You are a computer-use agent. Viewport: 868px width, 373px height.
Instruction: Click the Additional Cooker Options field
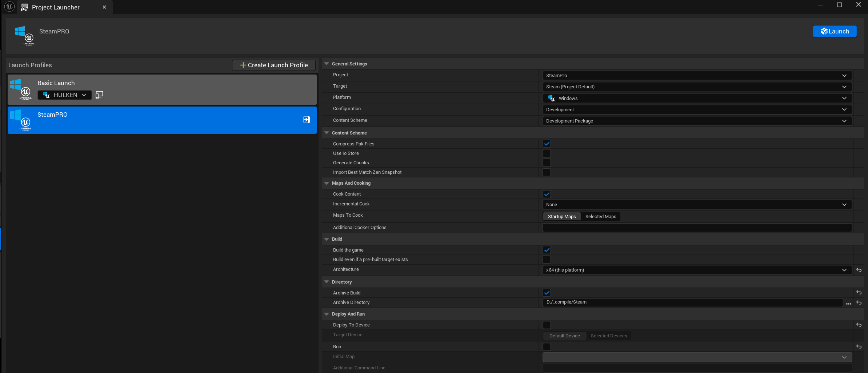697,228
